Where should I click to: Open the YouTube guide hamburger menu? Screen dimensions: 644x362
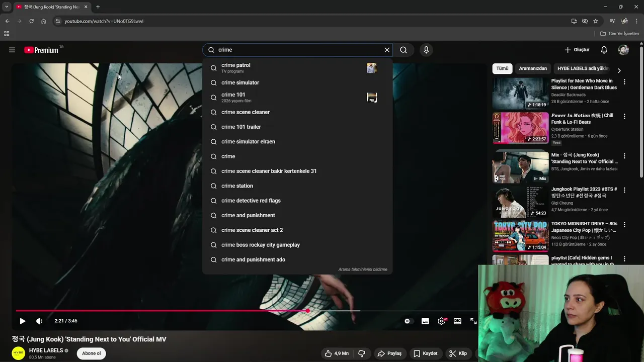(12, 50)
